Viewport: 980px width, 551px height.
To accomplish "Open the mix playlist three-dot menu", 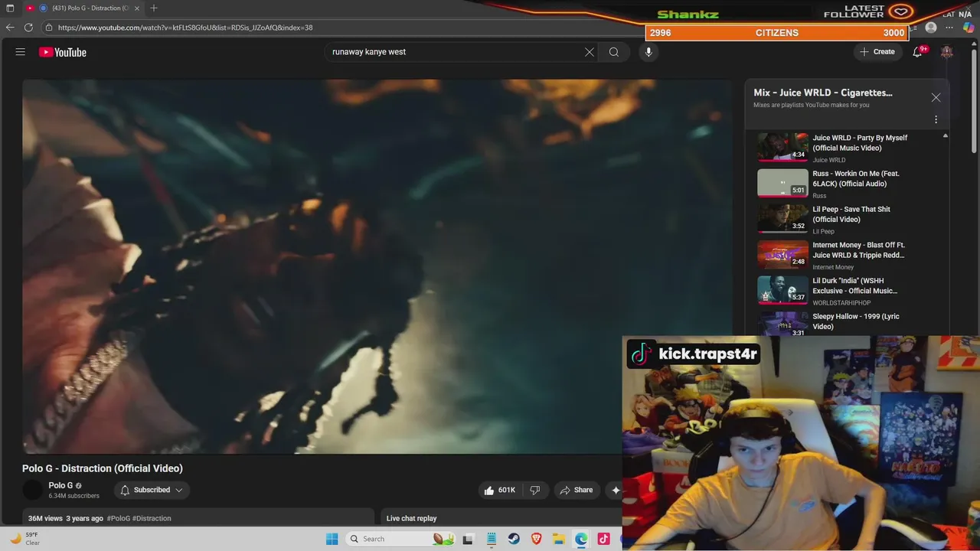I will 936,119.
